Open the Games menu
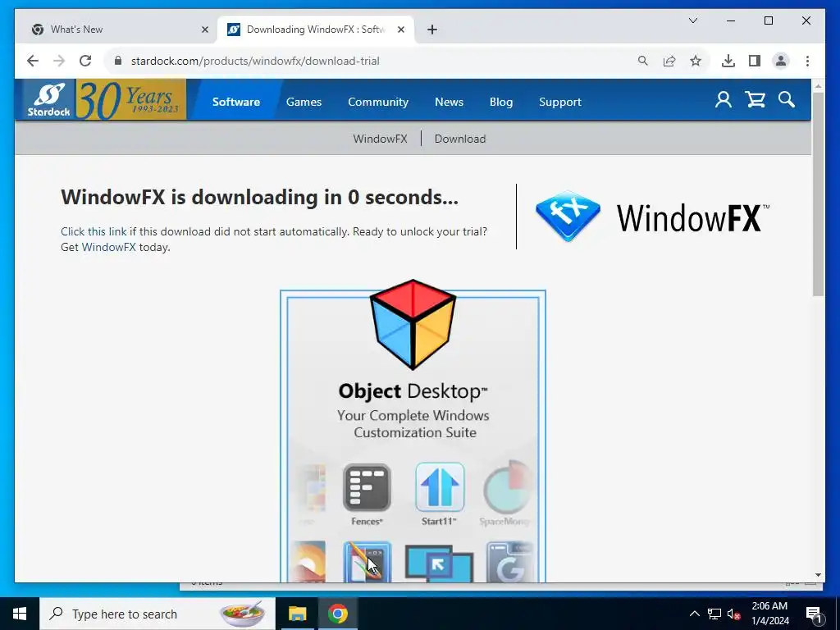Screen dimensions: 840x630 click(304, 102)
